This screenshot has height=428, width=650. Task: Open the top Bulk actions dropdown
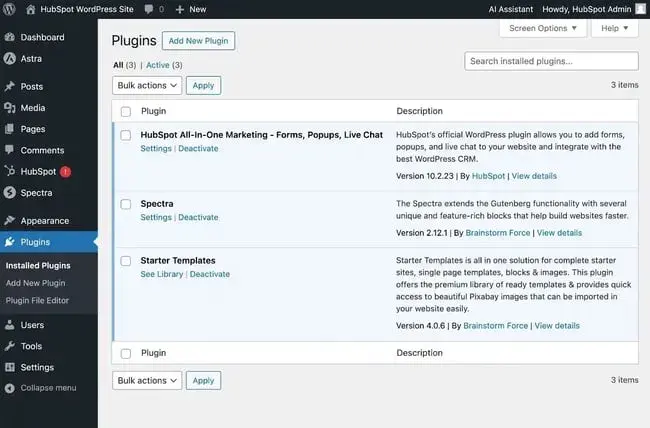(x=147, y=85)
